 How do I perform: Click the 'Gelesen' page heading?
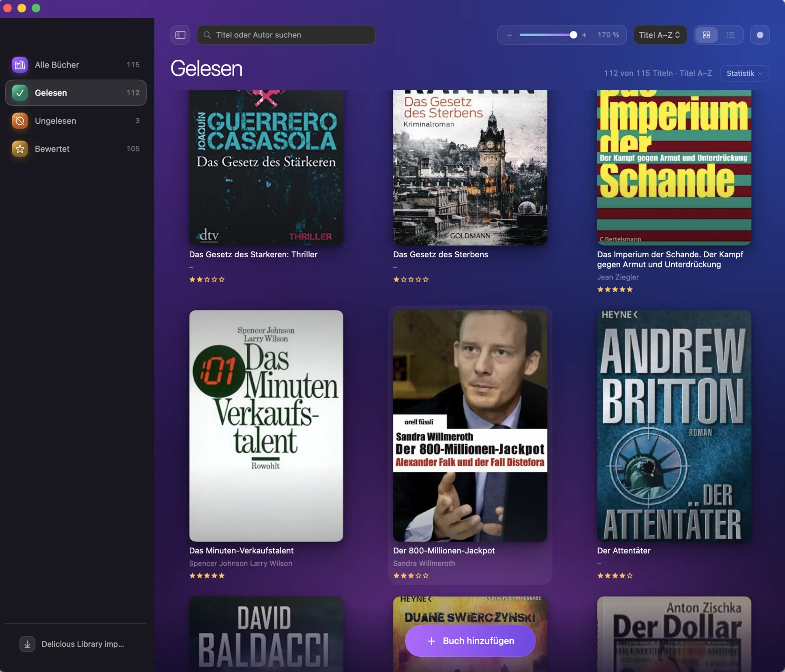click(207, 68)
